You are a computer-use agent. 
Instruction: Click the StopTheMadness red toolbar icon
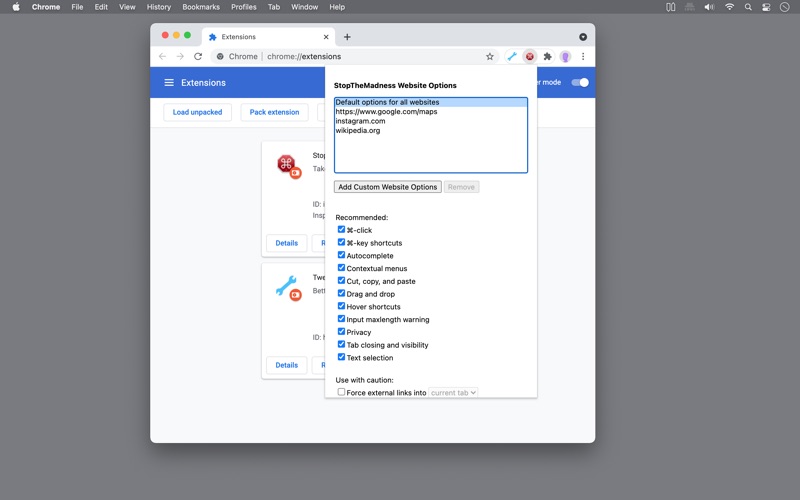(x=530, y=57)
